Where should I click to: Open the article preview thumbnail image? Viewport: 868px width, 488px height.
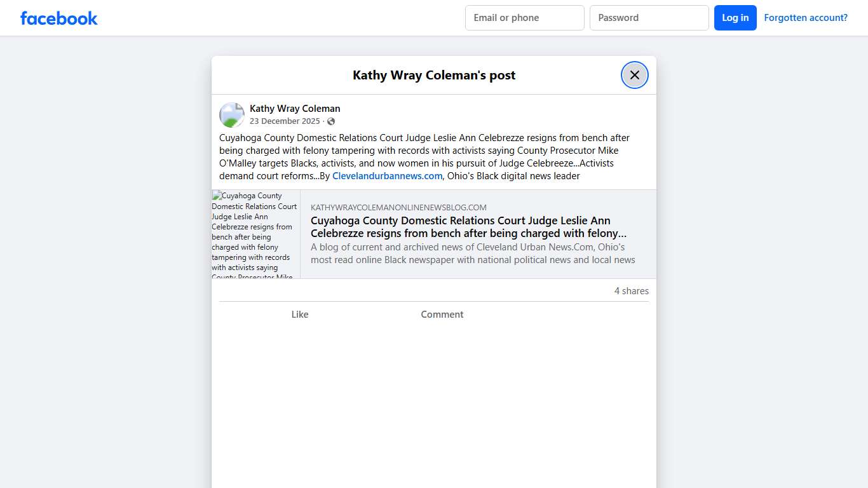[255, 234]
